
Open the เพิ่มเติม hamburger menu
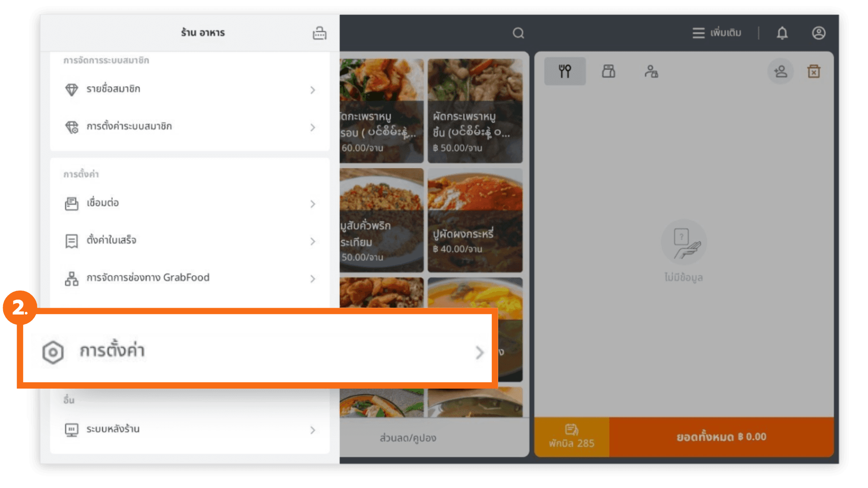717,33
